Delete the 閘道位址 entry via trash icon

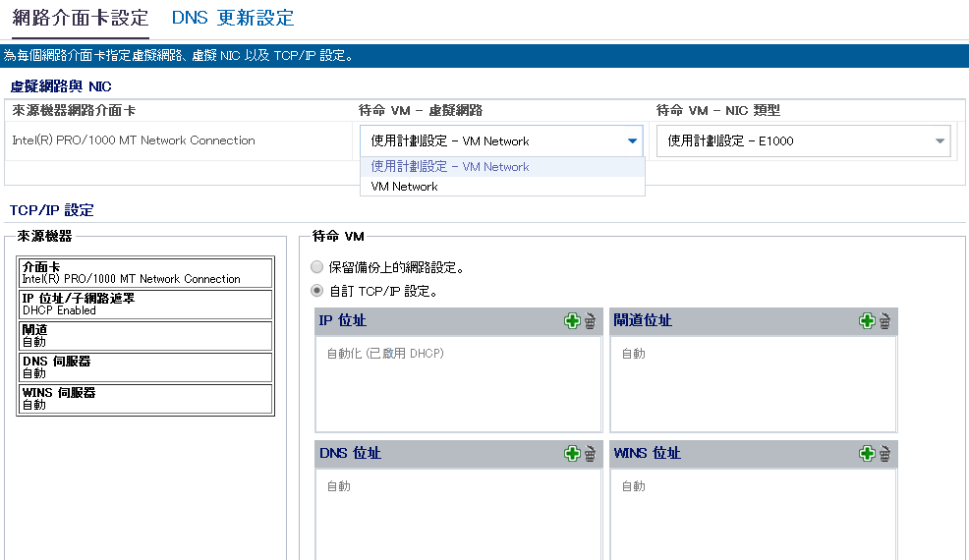point(884,320)
